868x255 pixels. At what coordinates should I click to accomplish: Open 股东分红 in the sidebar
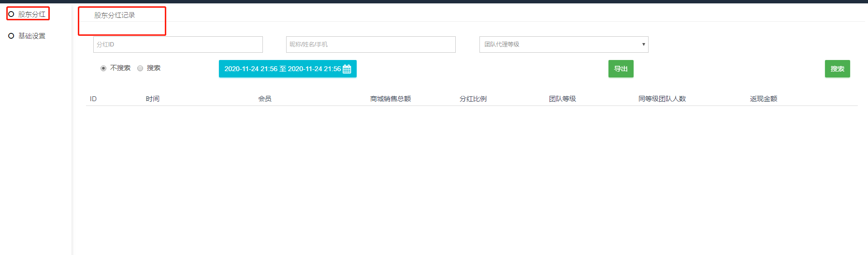coord(32,15)
